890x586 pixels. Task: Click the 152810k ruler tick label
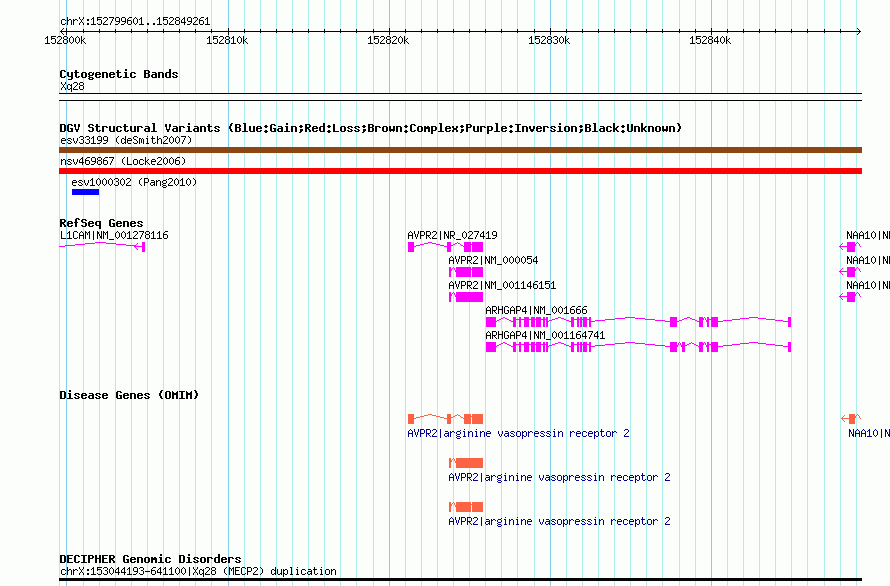(227, 40)
